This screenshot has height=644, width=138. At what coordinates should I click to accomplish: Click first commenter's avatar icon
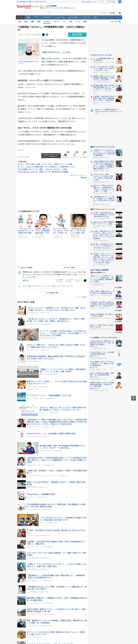coord(19,273)
